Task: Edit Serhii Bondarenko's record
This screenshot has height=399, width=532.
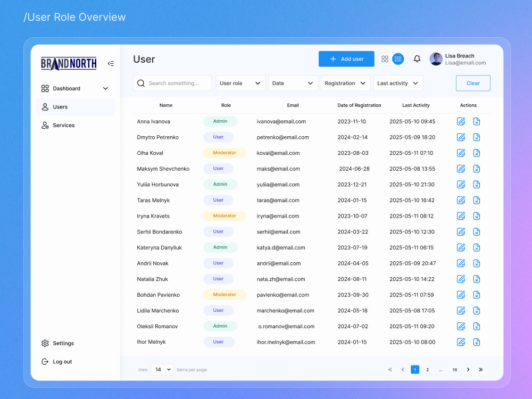Action: tap(461, 232)
